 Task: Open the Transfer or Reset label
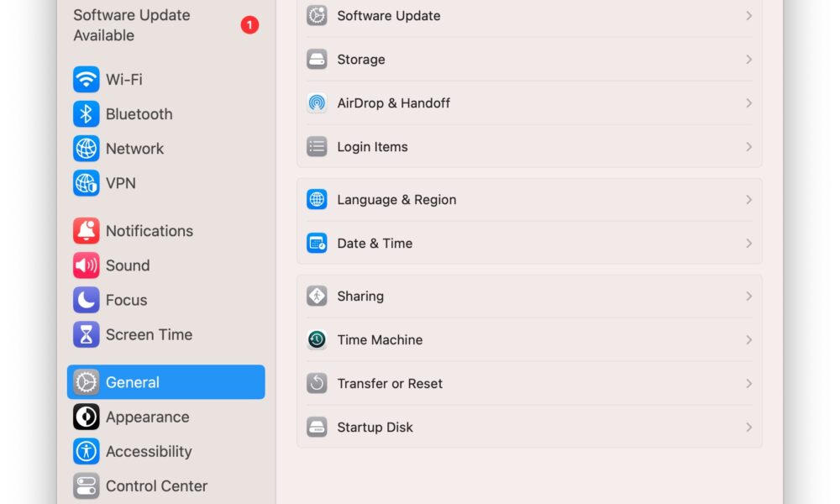pos(390,384)
